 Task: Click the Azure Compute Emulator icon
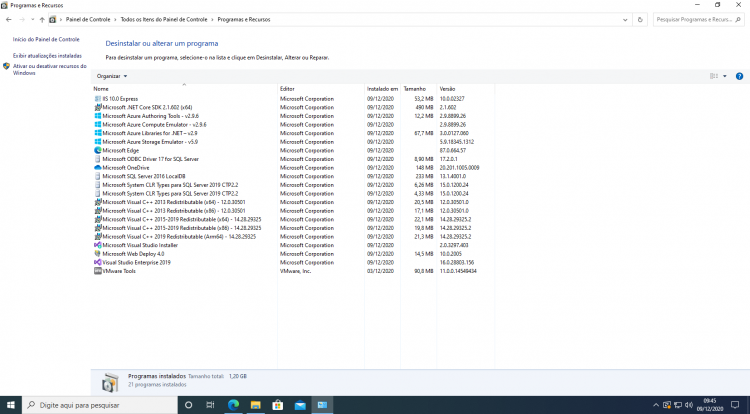pyautogui.click(x=98, y=124)
